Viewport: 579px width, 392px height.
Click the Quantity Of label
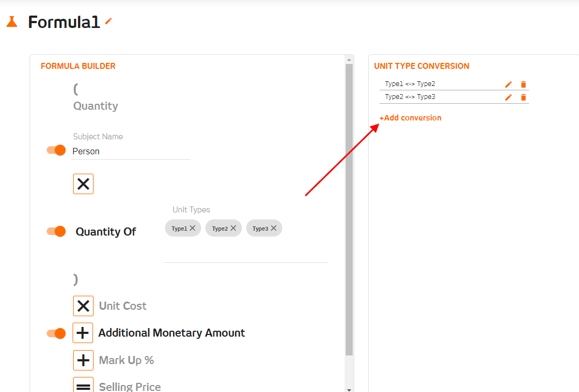[105, 232]
